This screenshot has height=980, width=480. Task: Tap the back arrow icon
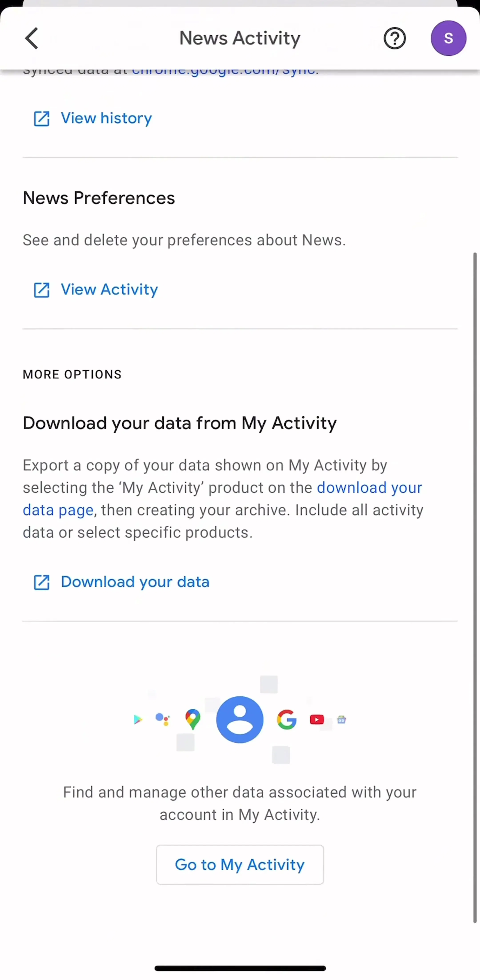(x=32, y=38)
